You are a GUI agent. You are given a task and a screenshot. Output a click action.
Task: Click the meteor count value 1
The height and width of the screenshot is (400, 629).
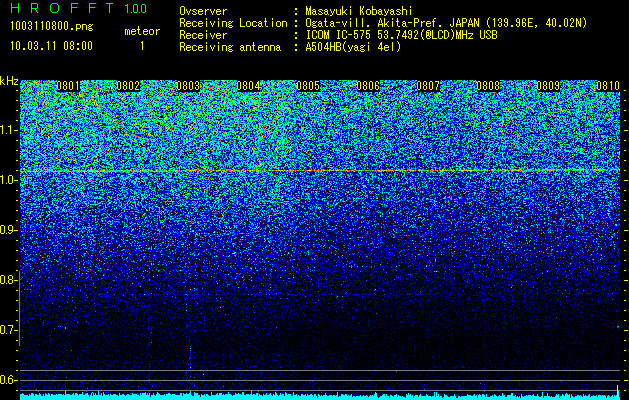pyautogui.click(x=142, y=46)
